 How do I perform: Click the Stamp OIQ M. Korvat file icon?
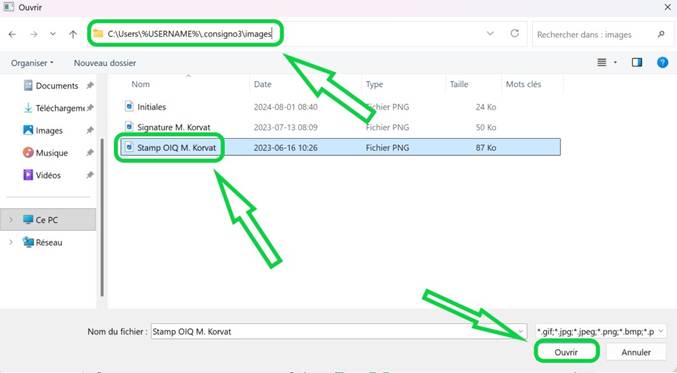tap(129, 147)
